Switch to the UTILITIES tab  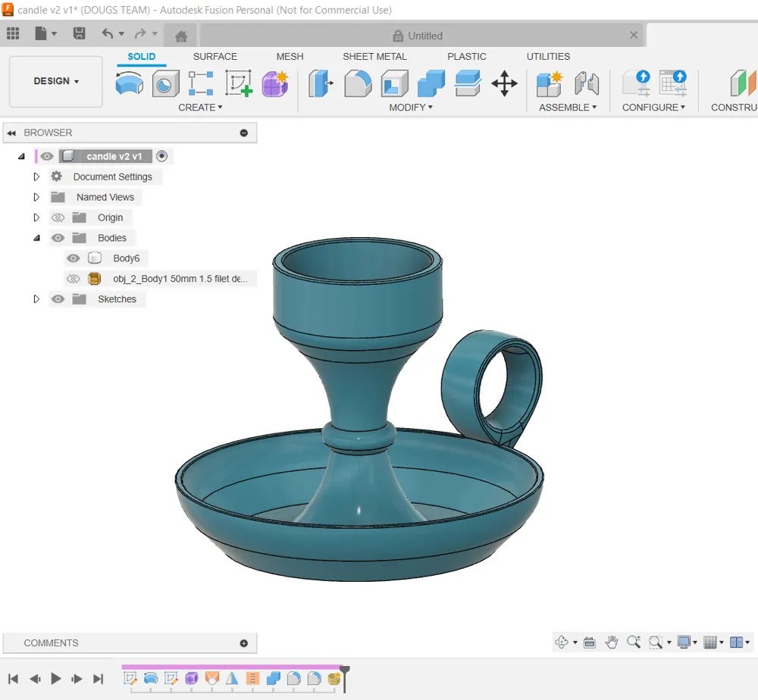[548, 57]
